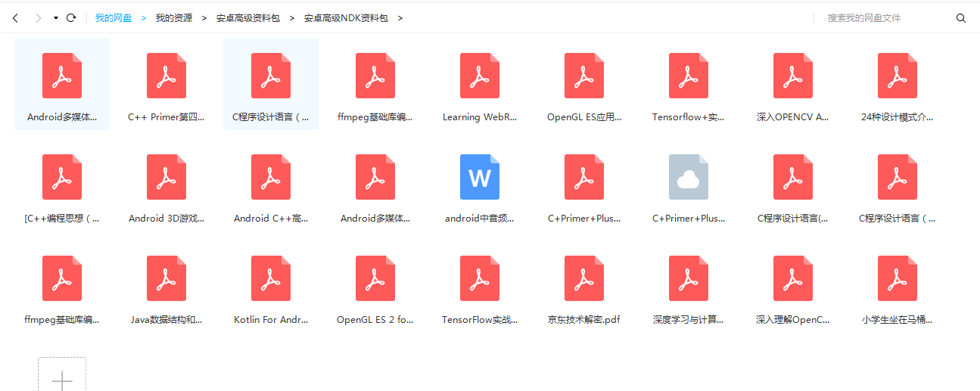
Task: Select first-row ffmpeg基础库编... PDF icon
Action: coord(375,76)
